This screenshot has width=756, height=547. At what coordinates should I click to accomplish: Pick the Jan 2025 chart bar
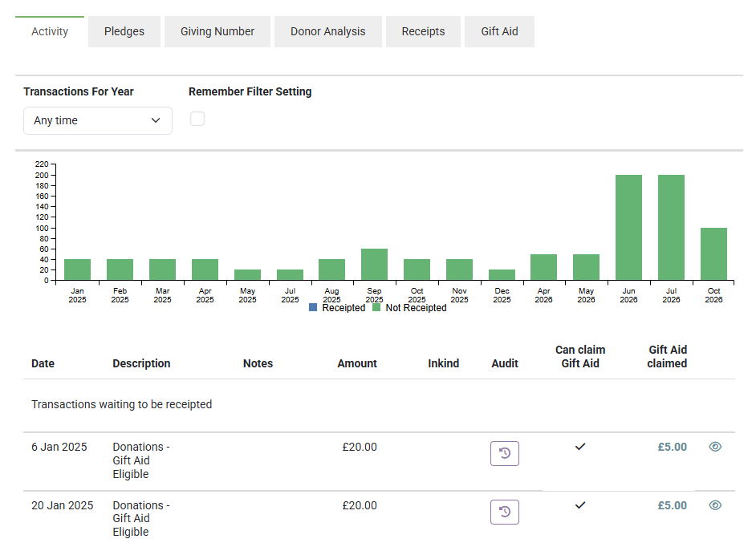77,269
